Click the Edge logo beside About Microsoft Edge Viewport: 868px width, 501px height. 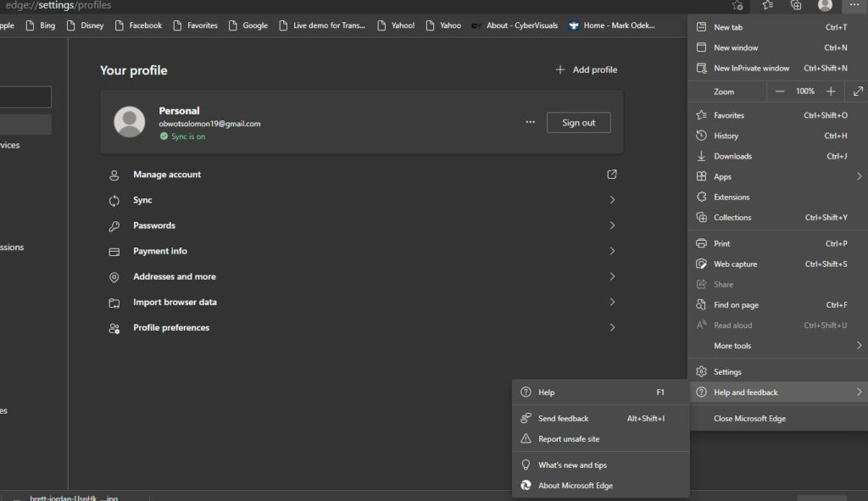click(x=526, y=486)
